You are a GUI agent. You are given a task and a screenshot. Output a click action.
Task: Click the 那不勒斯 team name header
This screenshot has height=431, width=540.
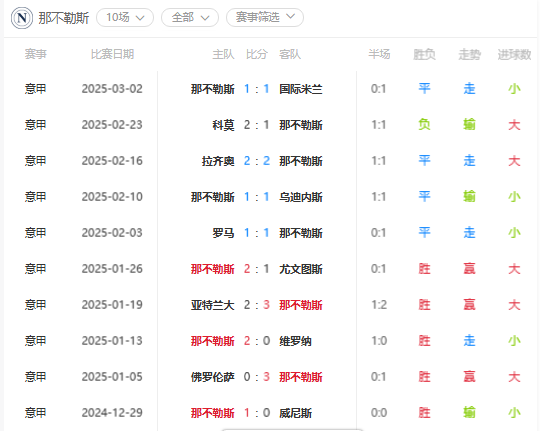click(64, 18)
